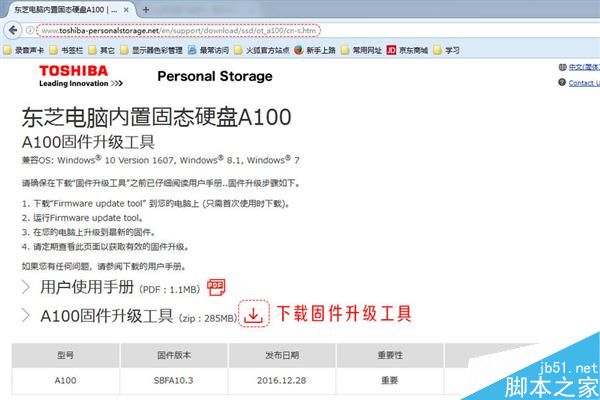Click the red PDF document icon
This screenshot has height=400, width=600.
[x=216, y=287]
